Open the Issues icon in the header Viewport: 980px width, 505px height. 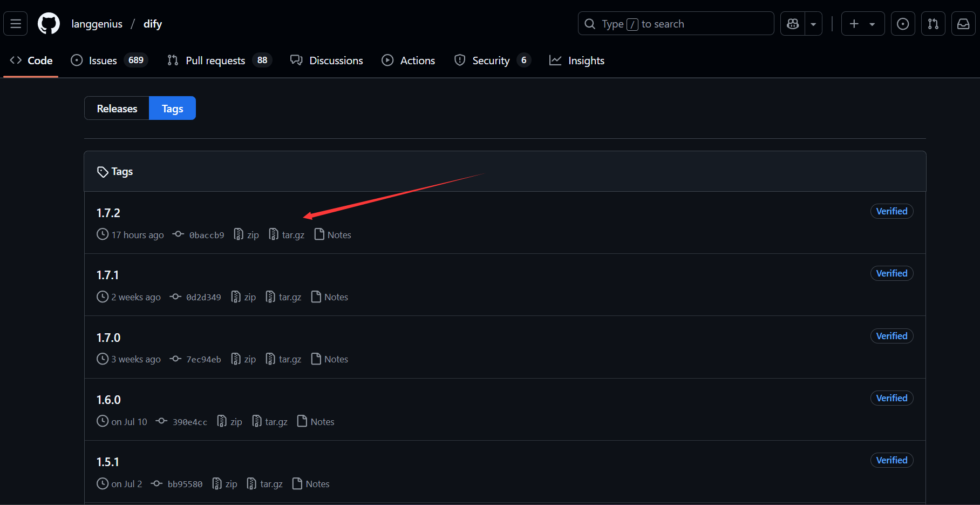click(x=903, y=24)
